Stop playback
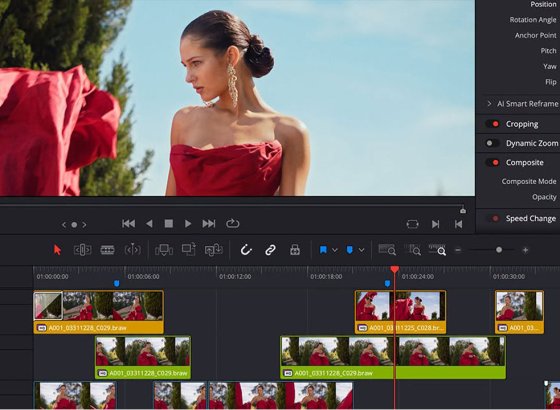Image resolution: width=560 pixels, height=410 pixels. pos(169,224)
